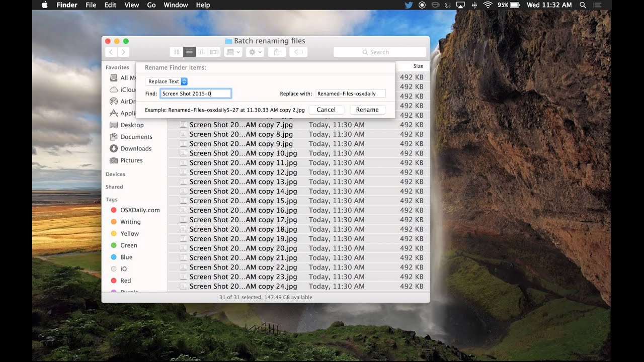Select AirDrop in the sidebar

point(123,102)
